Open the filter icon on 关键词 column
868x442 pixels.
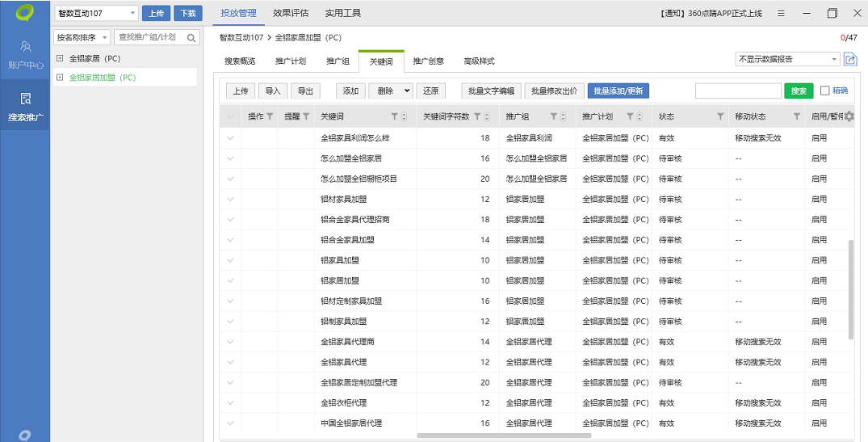tap(394, 117)
